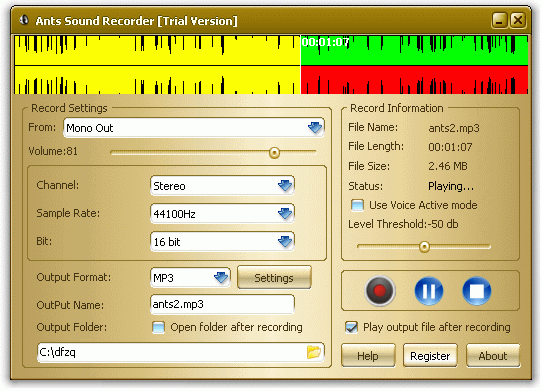Click the OutPut Name field ants2.mp3
542x391 pixels.
pyautogui.click(x=222, y=305)
